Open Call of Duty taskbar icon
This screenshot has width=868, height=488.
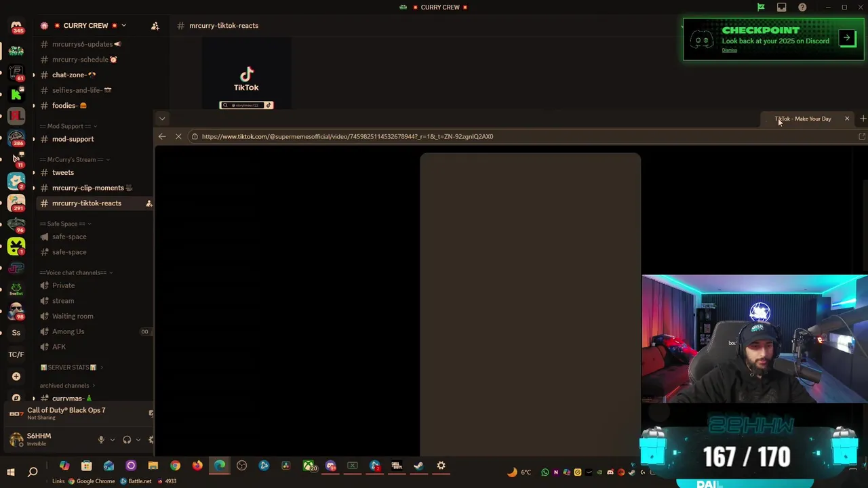pos(397,466)
